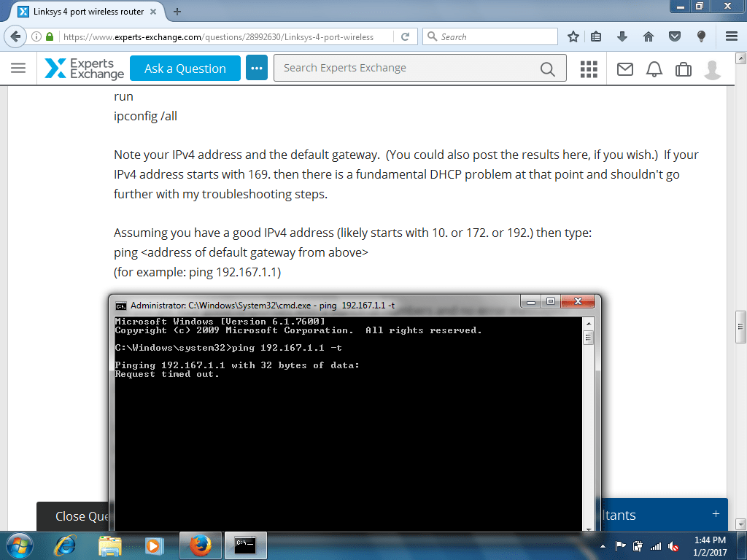Image resolution: width=747 pixels, height=560 pixels.
Task: Open messages envelope icon
Action: click(x=625, y=69)
